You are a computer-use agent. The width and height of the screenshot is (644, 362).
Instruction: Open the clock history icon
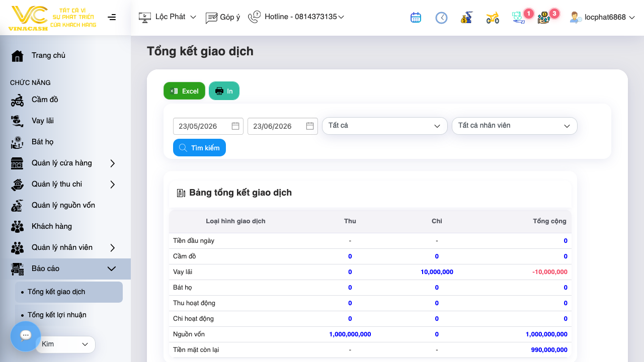(441, 18)
